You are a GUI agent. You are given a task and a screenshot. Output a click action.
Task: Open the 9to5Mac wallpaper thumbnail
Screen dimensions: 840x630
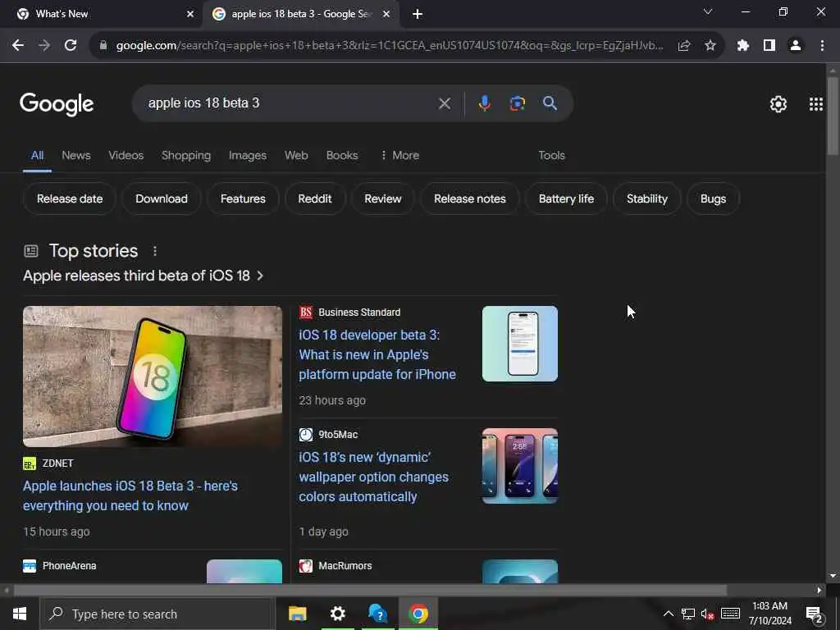(x=519, y=466)
